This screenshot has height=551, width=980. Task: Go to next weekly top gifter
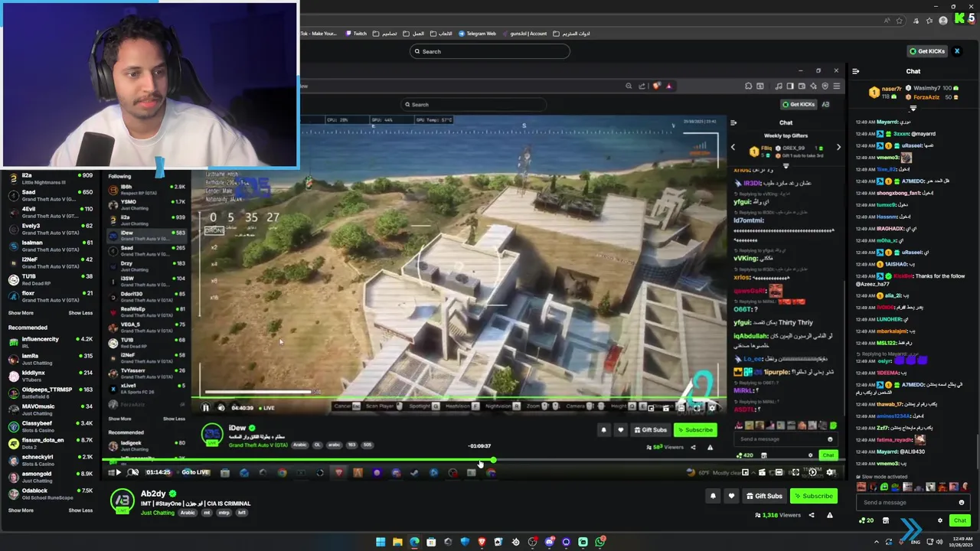pos(838,147)
